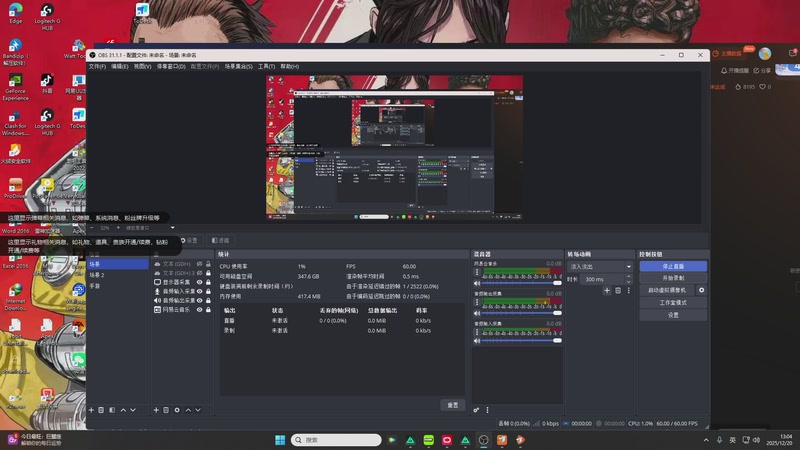Show hidden tray icons chevron
The height and width of the screenshot is (450, 800).
pyautogui.click(x=706, y=440)
